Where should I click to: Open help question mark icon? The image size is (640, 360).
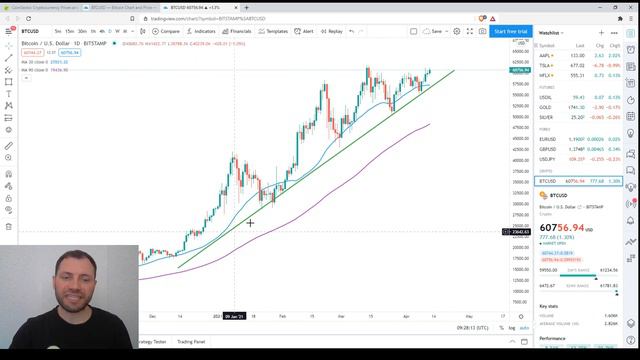coord(631,340)
